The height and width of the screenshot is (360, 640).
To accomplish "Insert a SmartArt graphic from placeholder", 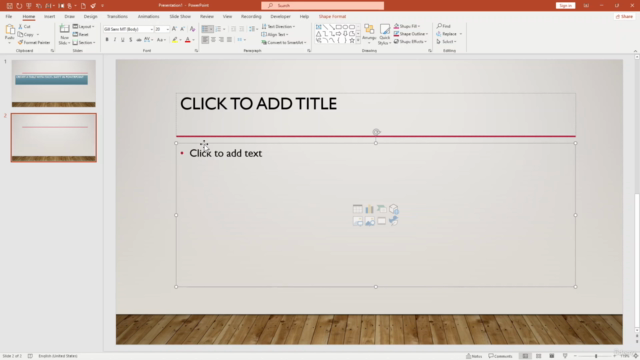I will (381, 209).
